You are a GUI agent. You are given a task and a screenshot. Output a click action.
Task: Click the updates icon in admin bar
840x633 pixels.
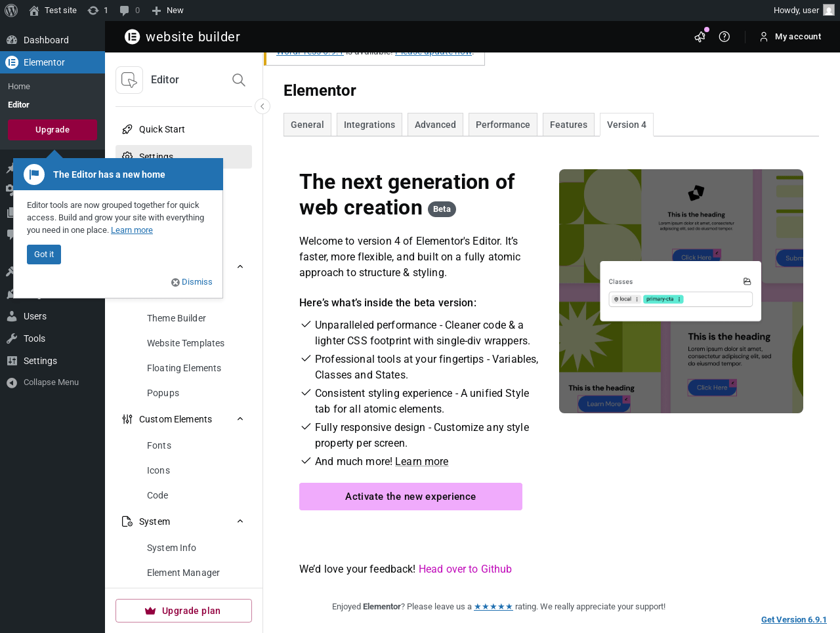pyautogui.click(x=93, y=10)
